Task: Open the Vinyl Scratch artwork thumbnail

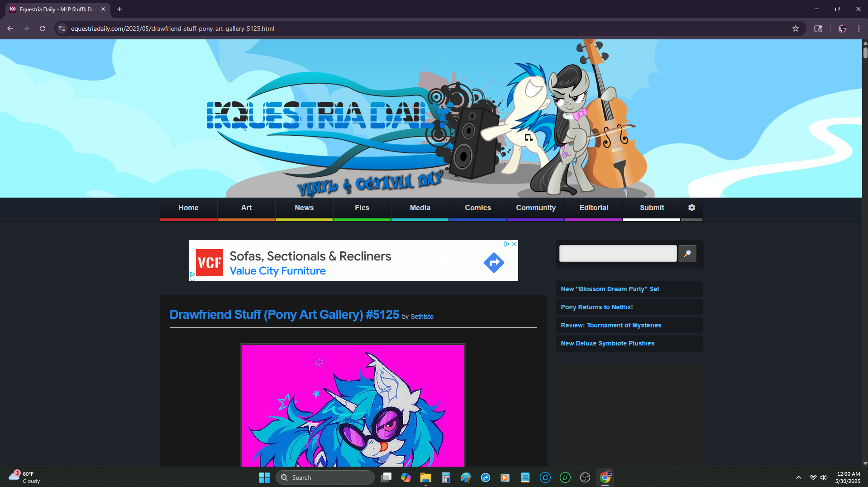Action: [353, 406]
